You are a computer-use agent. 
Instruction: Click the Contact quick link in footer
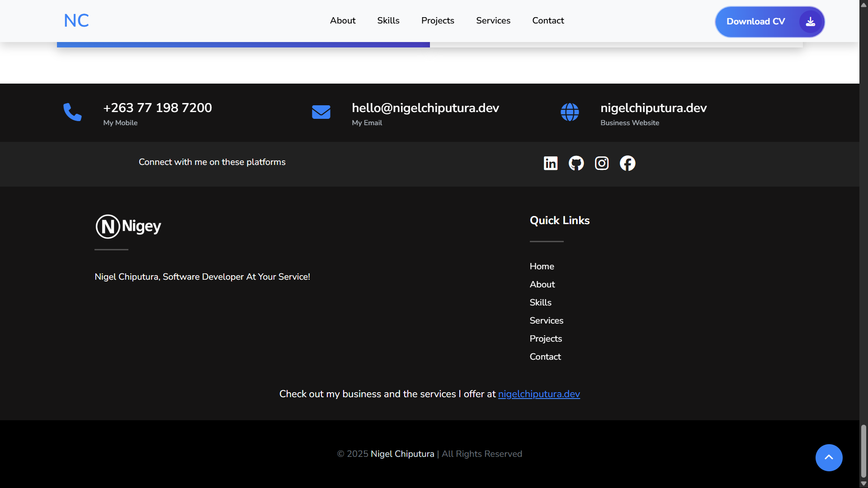pos(545,357)
